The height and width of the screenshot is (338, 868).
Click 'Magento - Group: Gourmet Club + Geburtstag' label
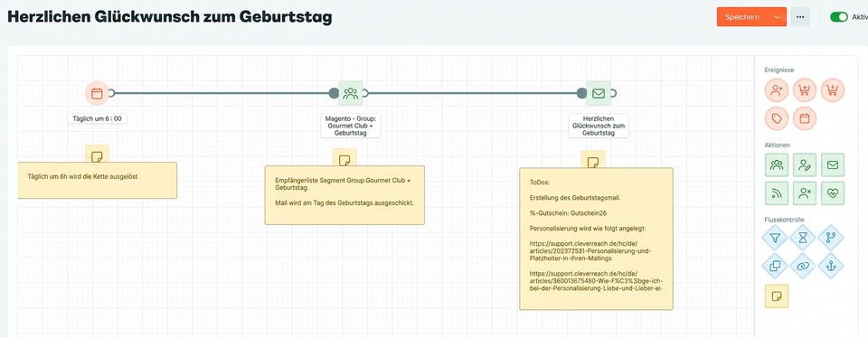[x=351, y=126]
